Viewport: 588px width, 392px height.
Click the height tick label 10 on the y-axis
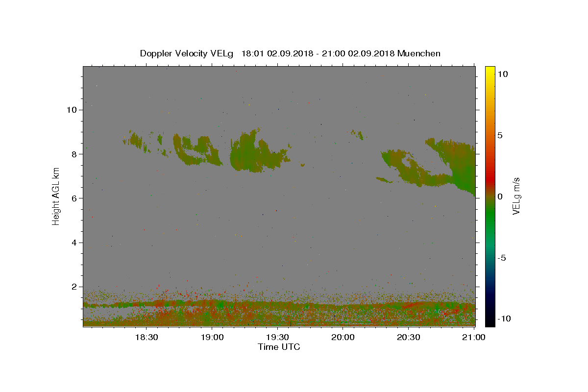[x=72, y=110]
